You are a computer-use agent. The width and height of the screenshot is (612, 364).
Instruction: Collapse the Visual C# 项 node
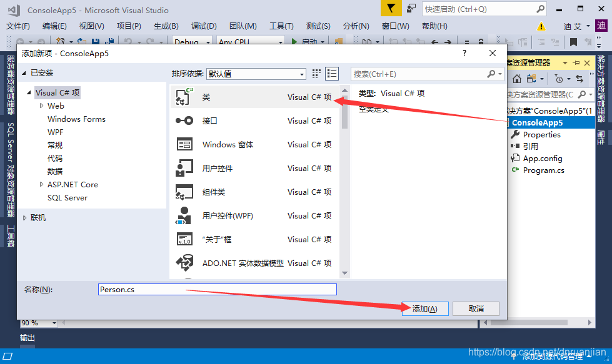pos(29,92)
